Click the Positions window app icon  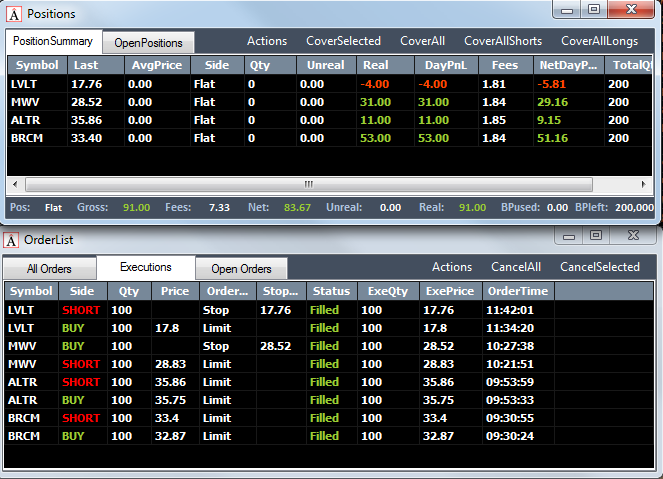point(14,14)
